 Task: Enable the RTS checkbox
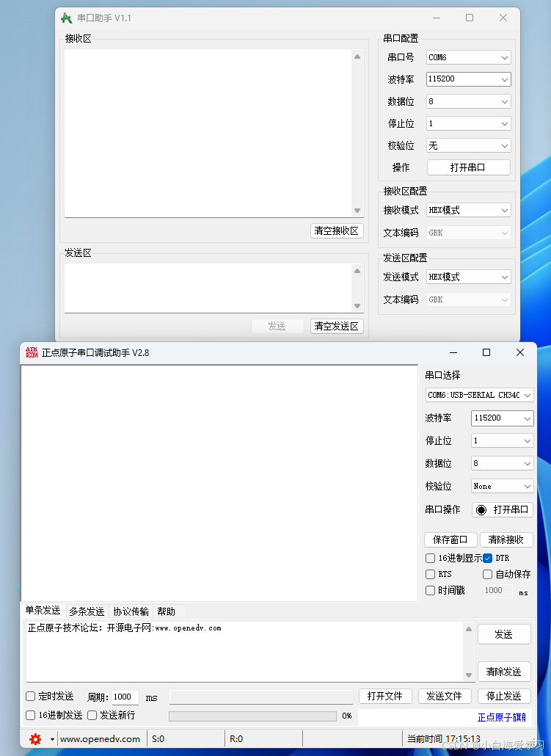(431, 574)
